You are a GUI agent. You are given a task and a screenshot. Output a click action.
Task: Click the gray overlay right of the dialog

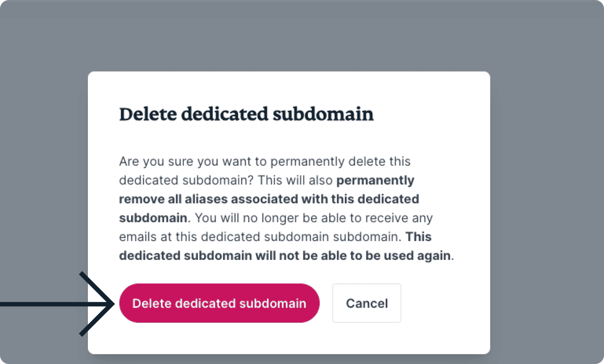545,180
